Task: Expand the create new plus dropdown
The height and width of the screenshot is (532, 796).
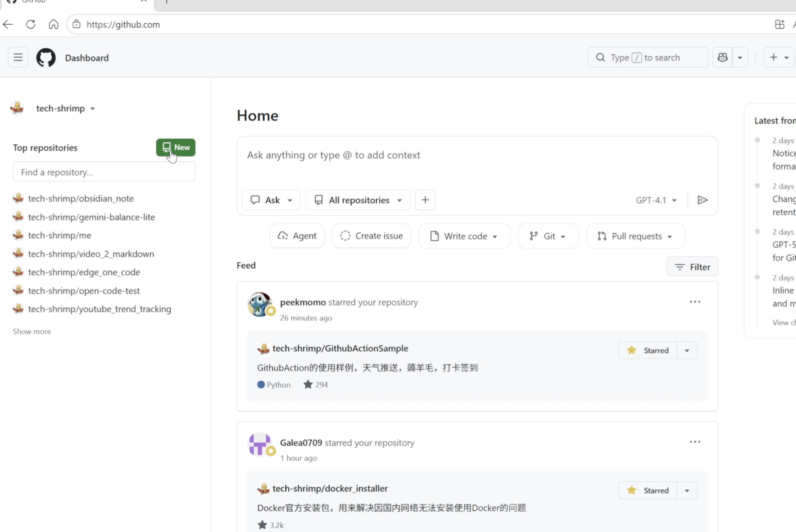Action: (780, 57)
